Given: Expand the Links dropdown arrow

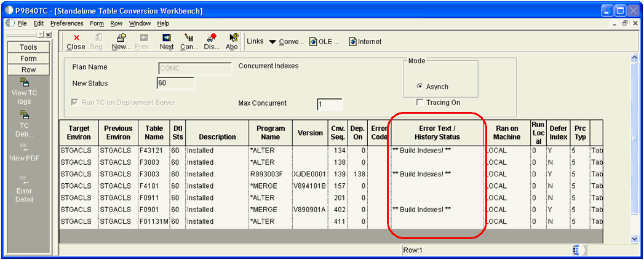Looking at the screenshot, I should point(272,42).
